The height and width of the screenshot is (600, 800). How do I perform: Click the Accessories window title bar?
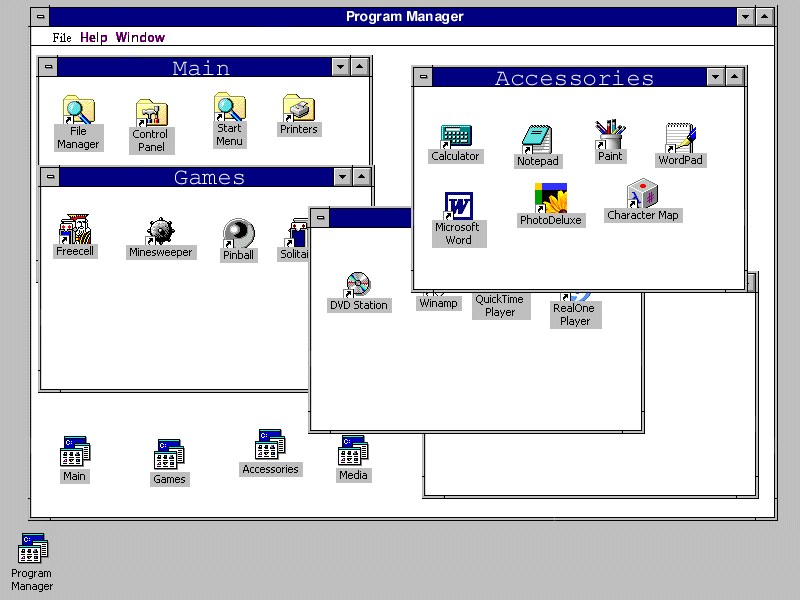(569, 77)
